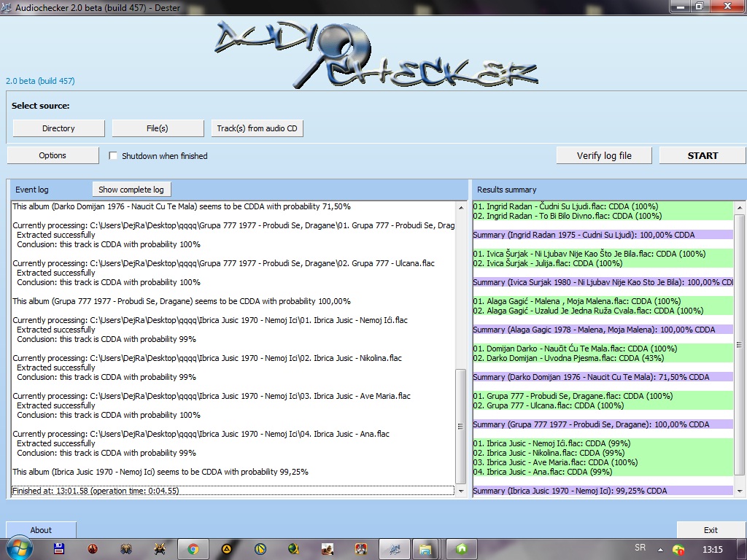Image resolution: width=747 pixels, height=560 pixels.
Task: Select Summary (Ibrica Jusic 1970) 99,25% row
Action: pos(603,491)
